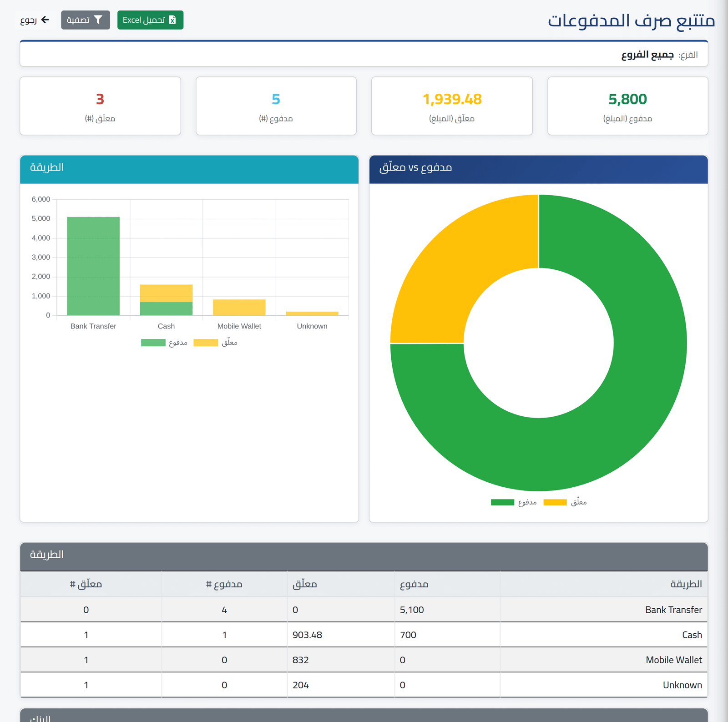The image size is (728, 722).
Task: Toggle green مدفوع legend under donut chart
Action: pos(514,502)
